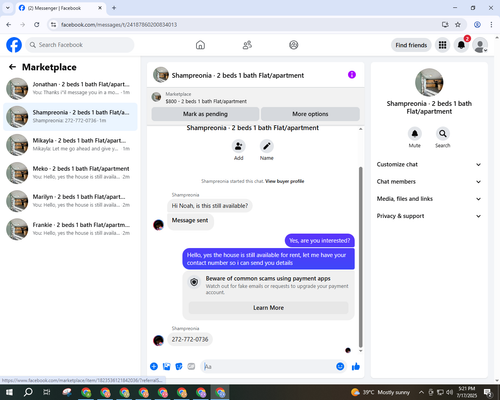This screenshot has height=400, width=500.
Task: Open taskbar clock and date
Action: pyautogui.click(x=467, y=392)
